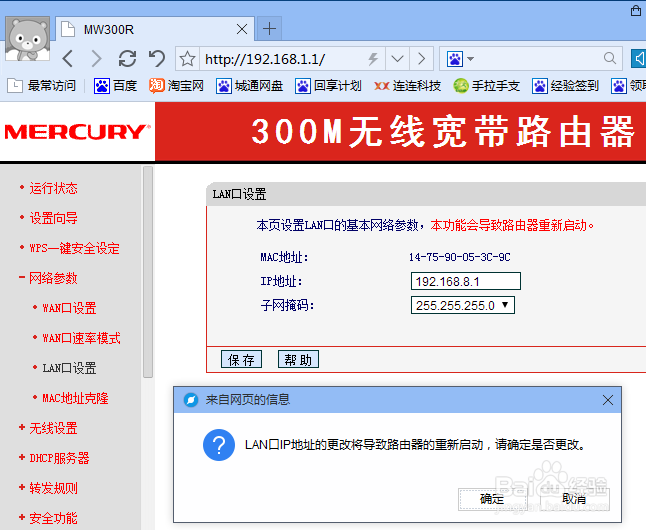Collapse the 网络参数 menu
Screen dimensions: 646x530
point(53,278)
